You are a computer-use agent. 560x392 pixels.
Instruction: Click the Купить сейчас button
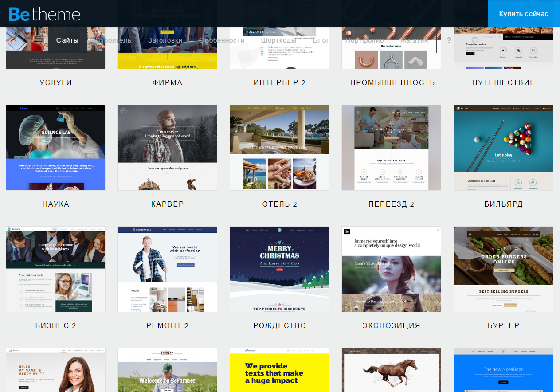(x=524, y=14)
